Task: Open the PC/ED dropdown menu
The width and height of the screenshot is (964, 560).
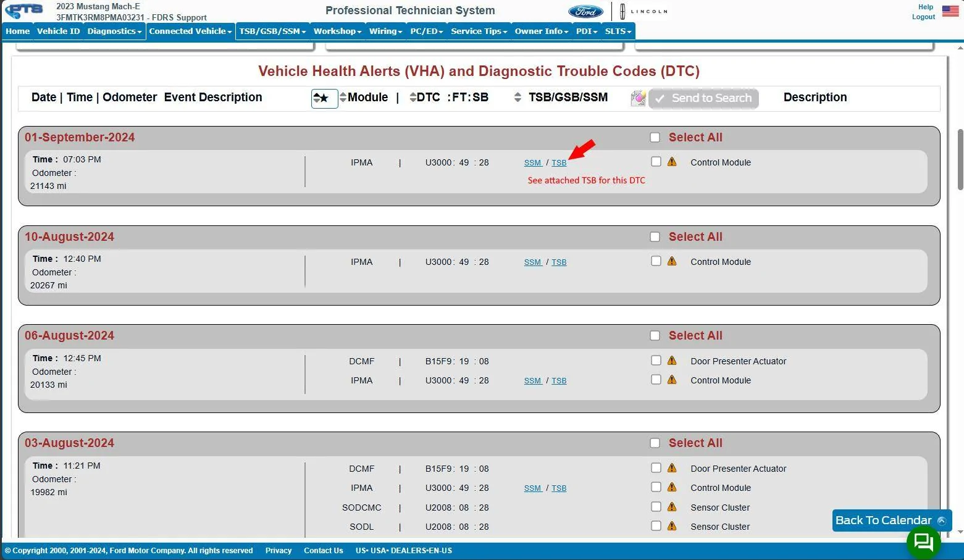Action: tap(427, 31)
